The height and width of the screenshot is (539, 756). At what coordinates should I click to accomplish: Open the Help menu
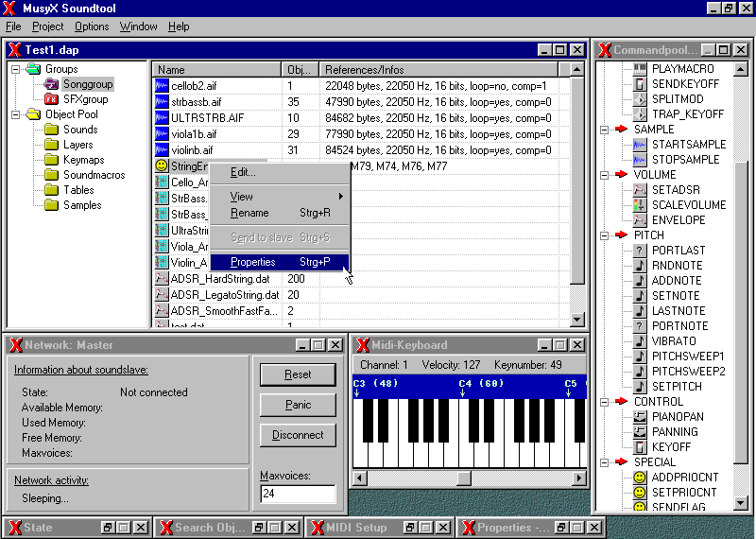[x=179, y=26]
